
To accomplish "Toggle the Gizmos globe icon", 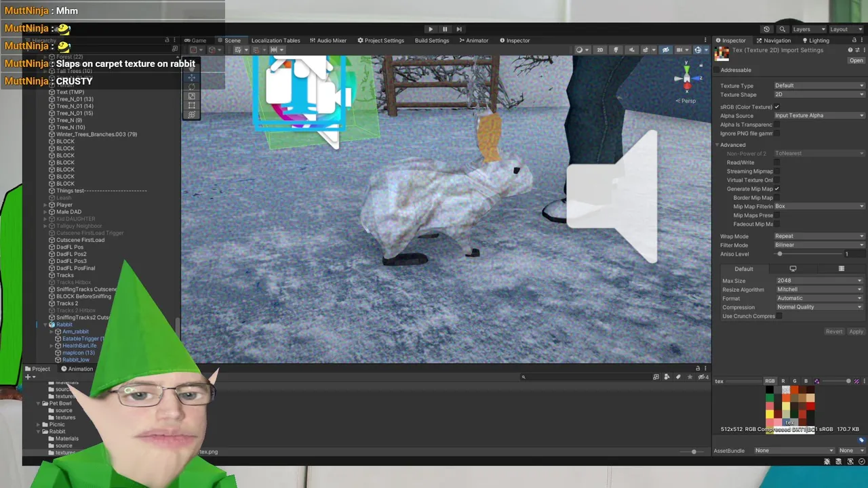I will coord(698,50).
